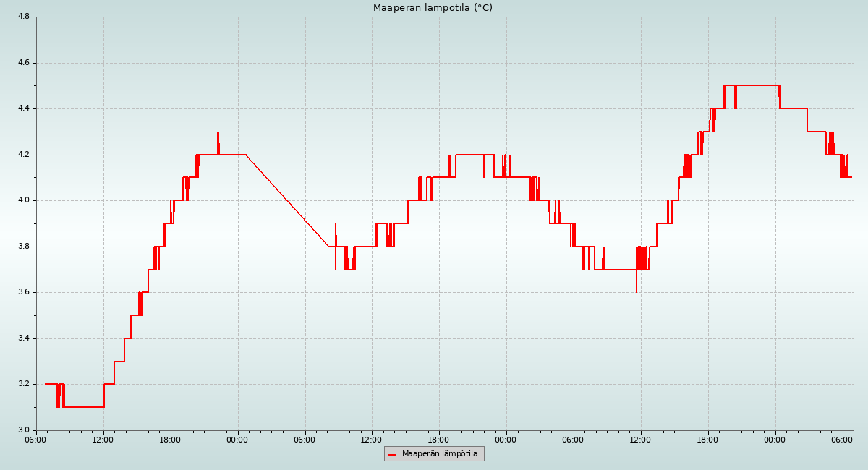Screen dimensions: 868x470
Task: Click the 3.4 y-axis label
Action: (22, 338)
